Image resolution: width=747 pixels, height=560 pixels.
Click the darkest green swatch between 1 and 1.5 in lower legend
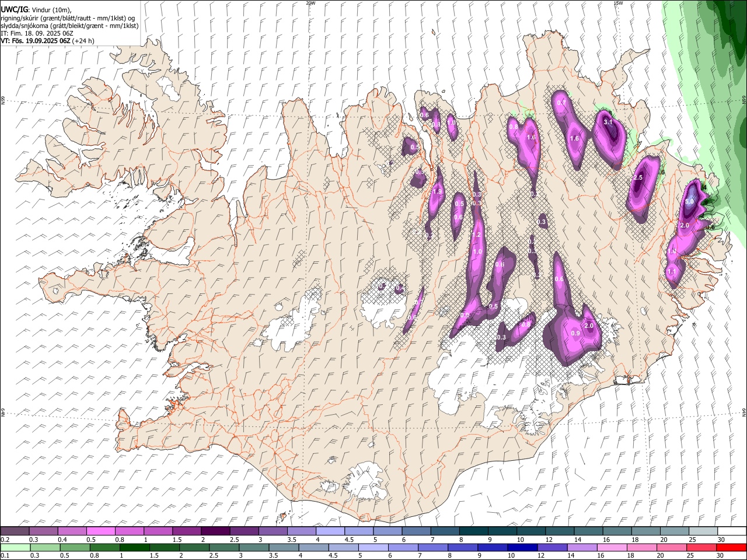point(134,547)
